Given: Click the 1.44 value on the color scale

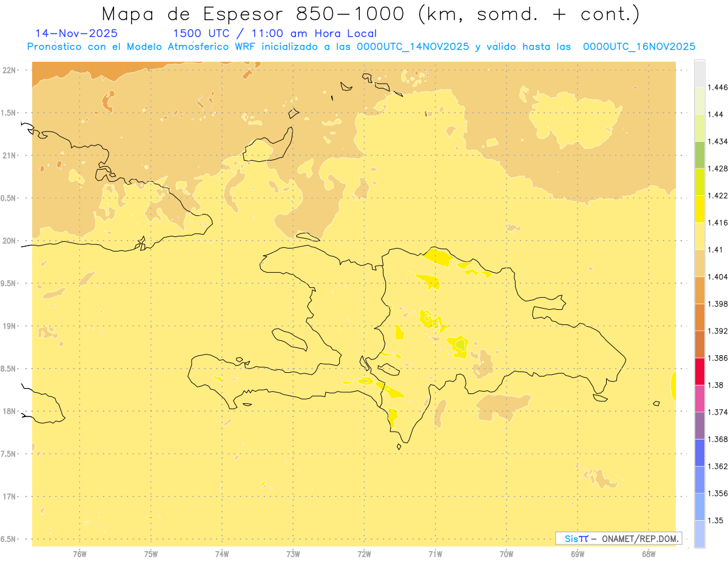Looking at the screenshot, I should click(x=716, y=115).
